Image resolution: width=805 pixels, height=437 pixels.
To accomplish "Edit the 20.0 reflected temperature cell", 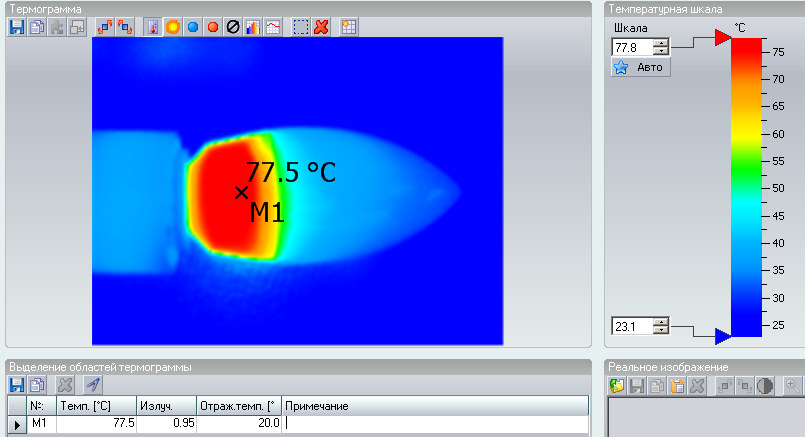I will 239,424.
